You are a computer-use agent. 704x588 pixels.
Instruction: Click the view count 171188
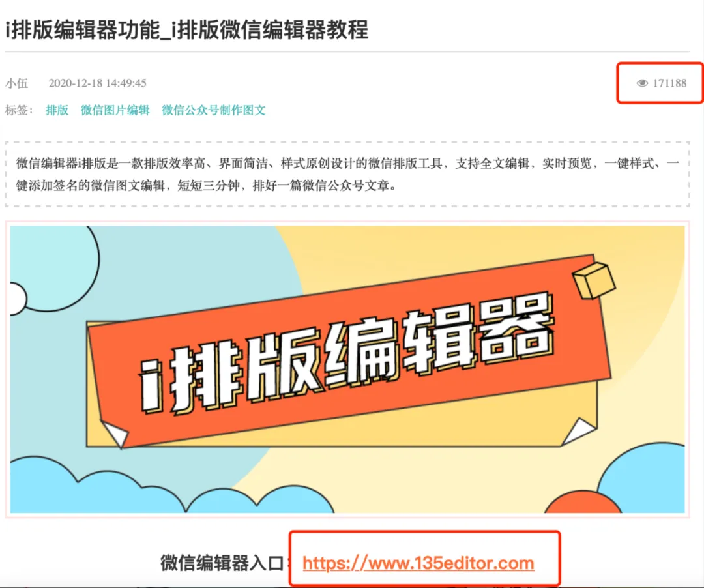pyautogui.click(x=669, y=83)
